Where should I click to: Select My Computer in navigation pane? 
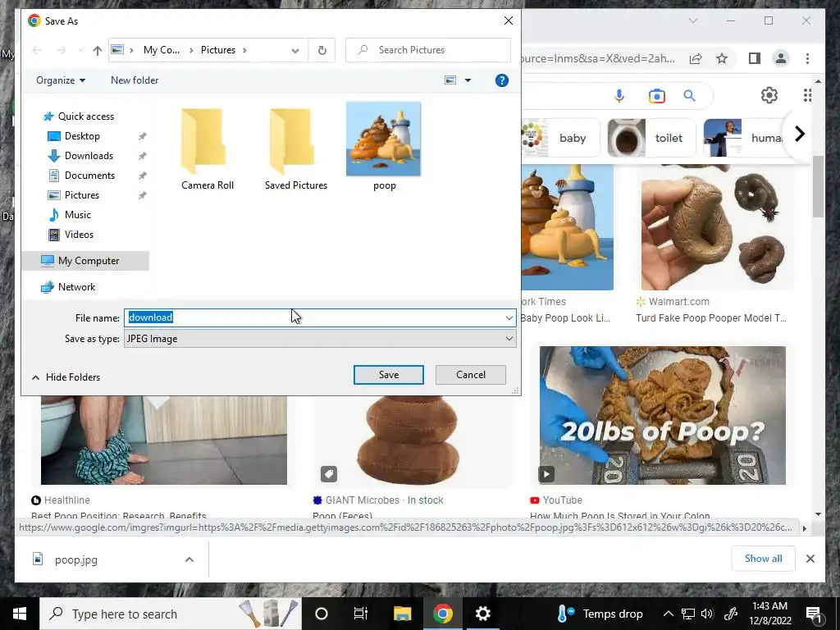point(89,261)
